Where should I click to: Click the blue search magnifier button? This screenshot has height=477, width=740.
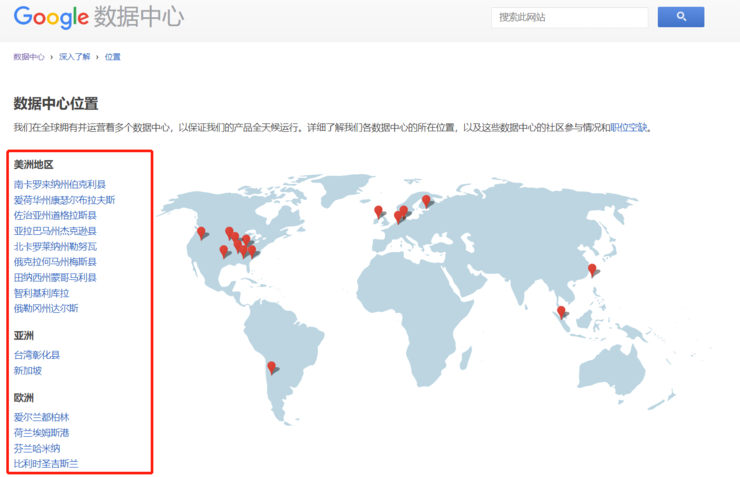pyautogui.click(x=680, y=17)
